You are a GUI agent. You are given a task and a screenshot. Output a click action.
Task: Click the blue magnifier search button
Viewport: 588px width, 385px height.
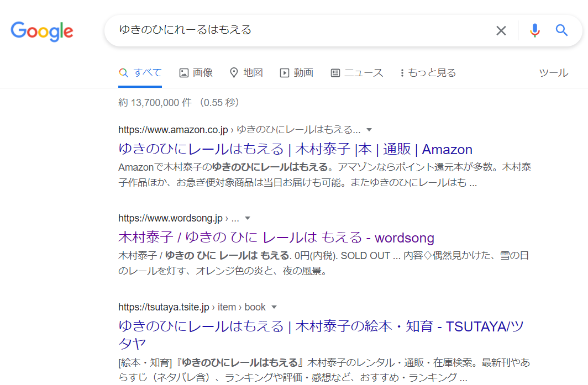tap(561, 30)
